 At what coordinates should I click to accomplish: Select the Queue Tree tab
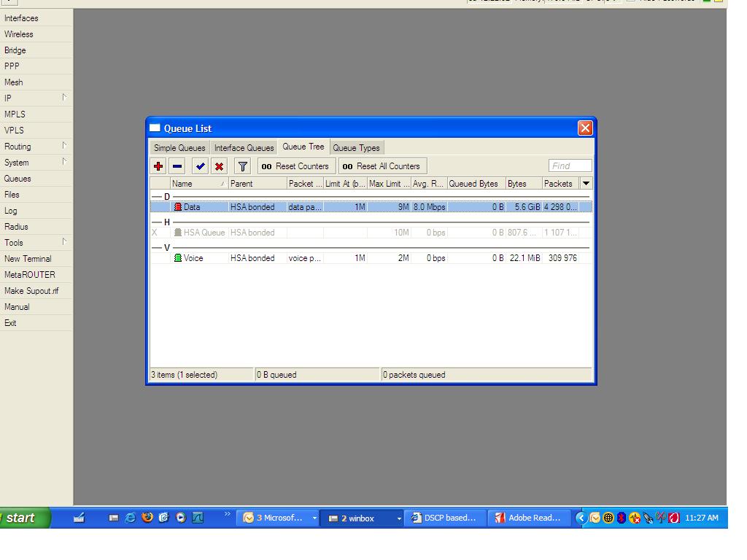(303, 147)
